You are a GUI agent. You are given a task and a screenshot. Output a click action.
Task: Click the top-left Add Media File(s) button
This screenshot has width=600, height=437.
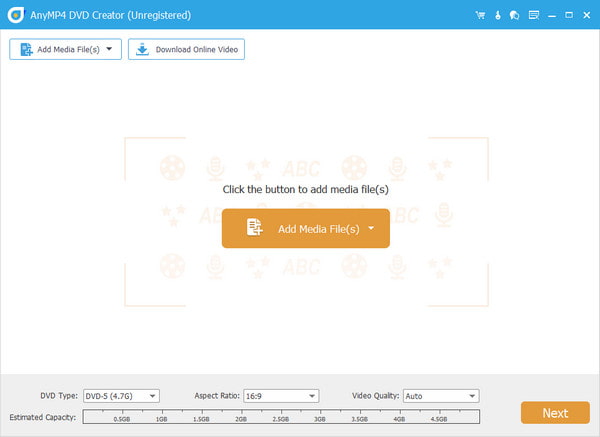pyautogui.click(x=65, y=49)
